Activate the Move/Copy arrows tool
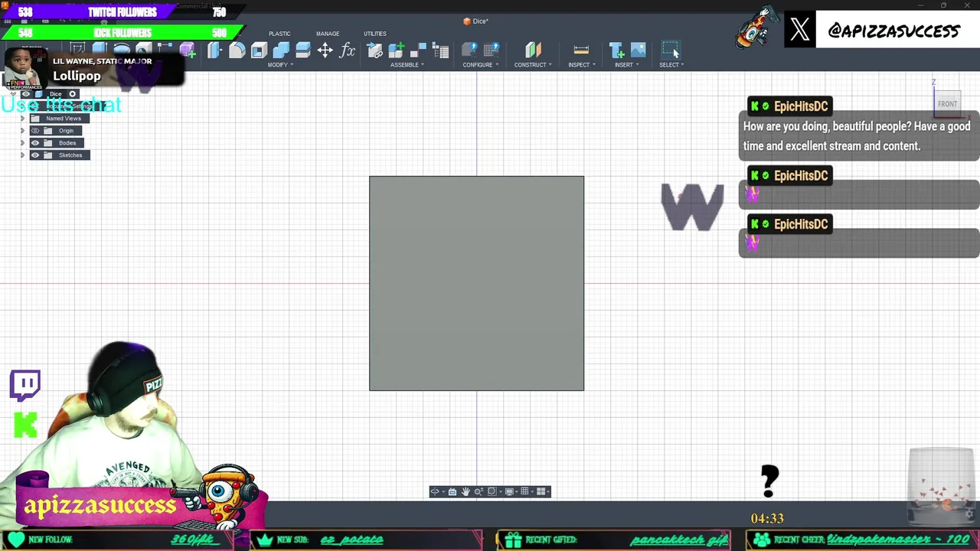 (x=325, y=51)
